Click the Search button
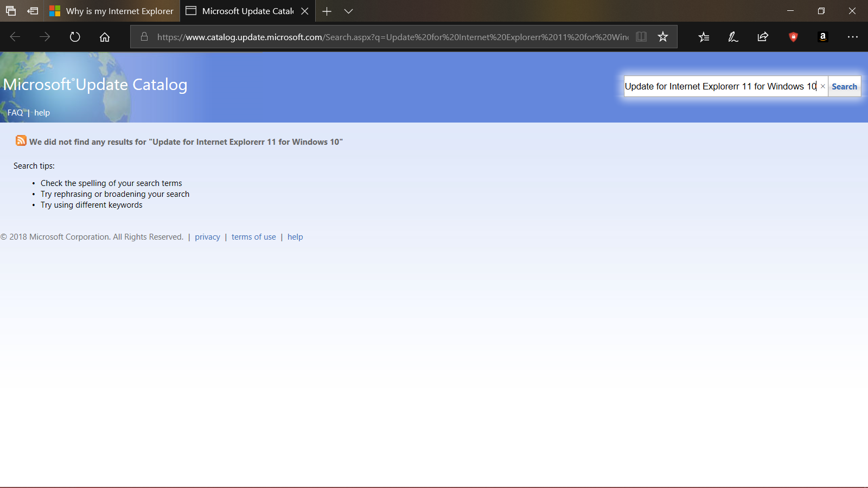Screen dimensions: 868x488 coord(844,86)
